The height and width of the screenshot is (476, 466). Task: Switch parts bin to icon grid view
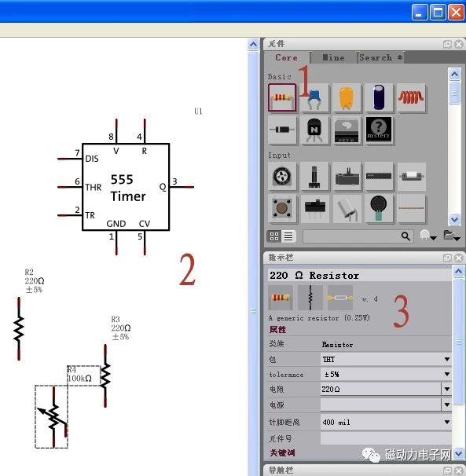274,236
